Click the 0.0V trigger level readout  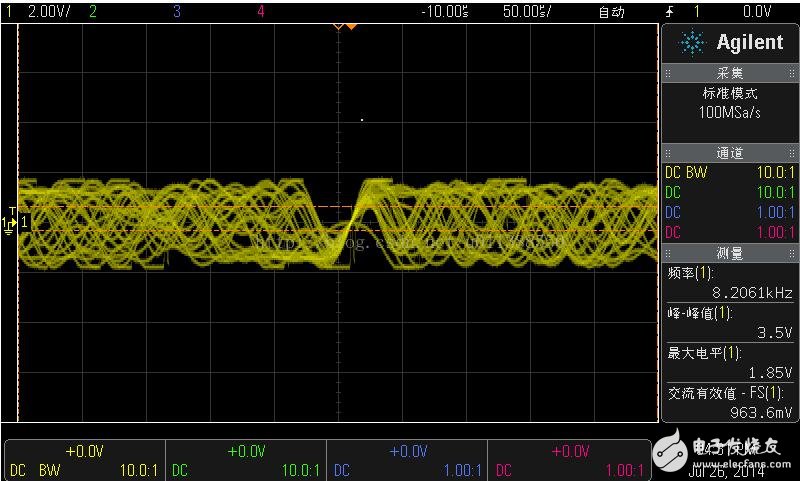pyautogui.click(x=755, y=12)
